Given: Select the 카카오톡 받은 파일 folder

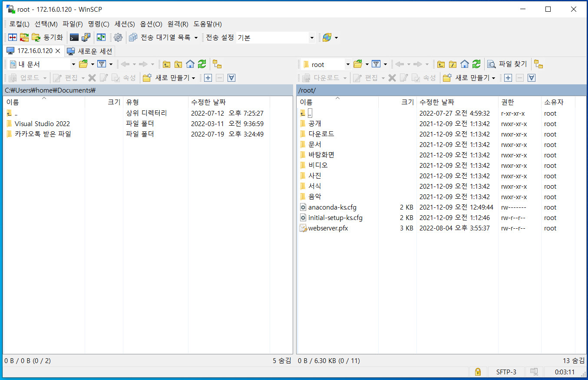Looking at the screenshot, I should point(43,134).
